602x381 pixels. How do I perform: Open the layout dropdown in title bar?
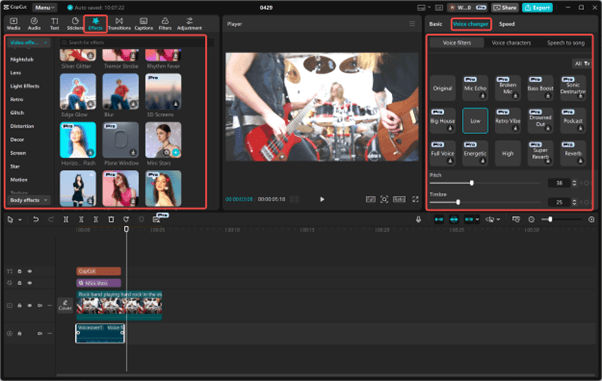point(423,7)
